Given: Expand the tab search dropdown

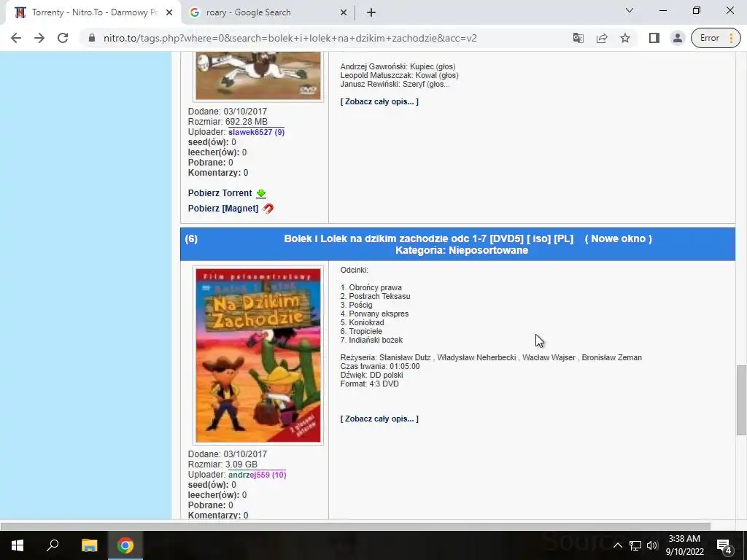Looking at the screenshot, I should [630, 10].
